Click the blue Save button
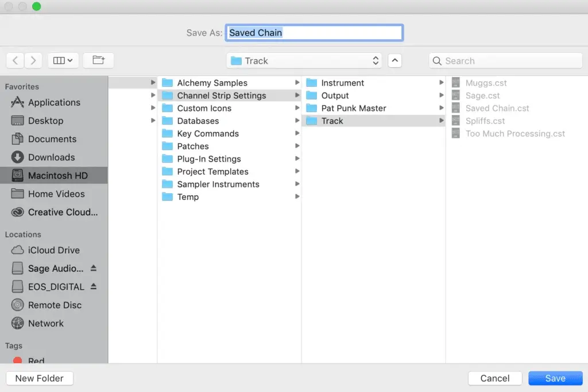This screenshot has height=392, width=588. [x=555, y=378]
